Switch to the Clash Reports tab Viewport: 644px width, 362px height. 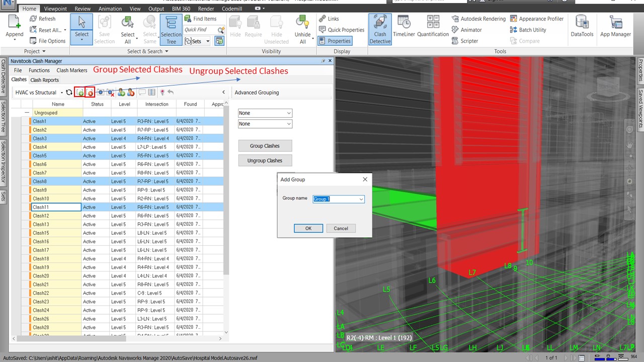coord(44,80)
